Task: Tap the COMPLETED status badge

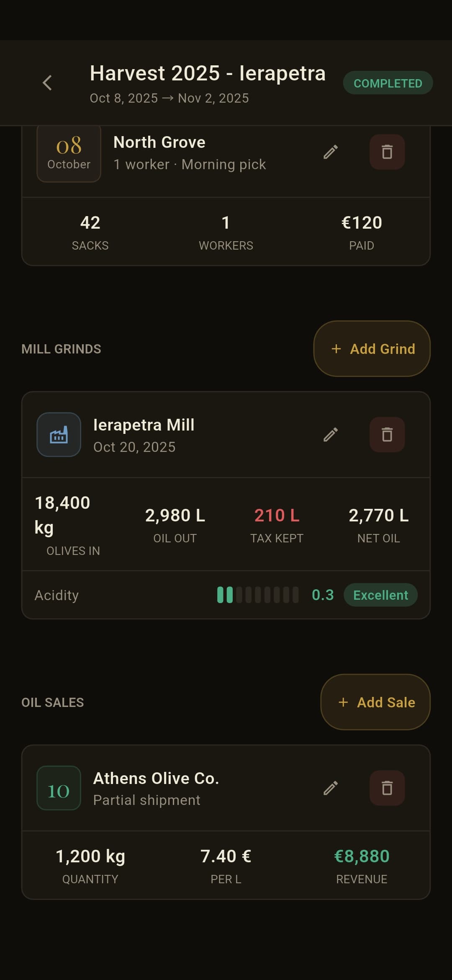Action: point(388,83)
